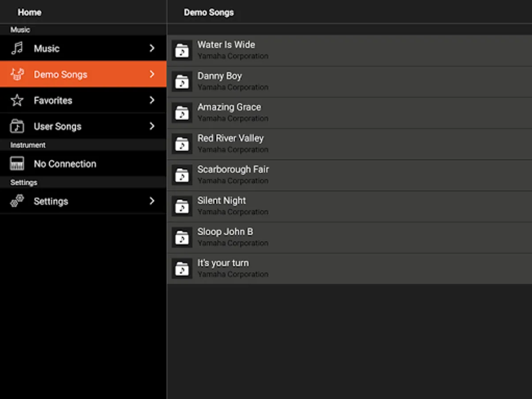
Task: Expand the Favorites row chevron
Action: [x=152, y=100]
